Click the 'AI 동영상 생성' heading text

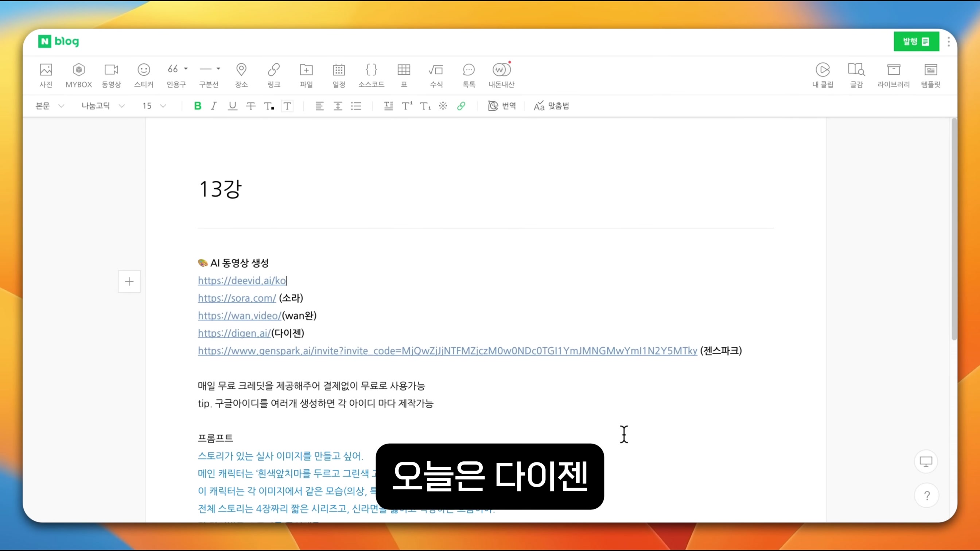(x=240, y=263)
